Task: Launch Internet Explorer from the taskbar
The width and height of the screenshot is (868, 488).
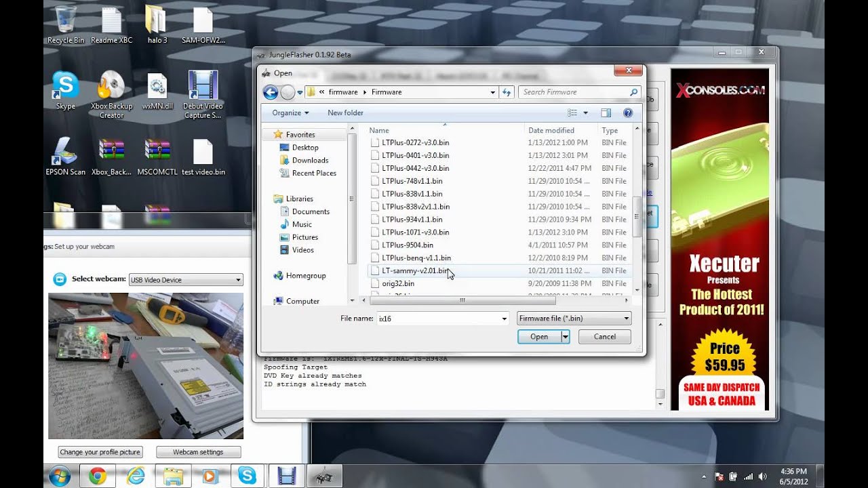Action: (136, 476)
